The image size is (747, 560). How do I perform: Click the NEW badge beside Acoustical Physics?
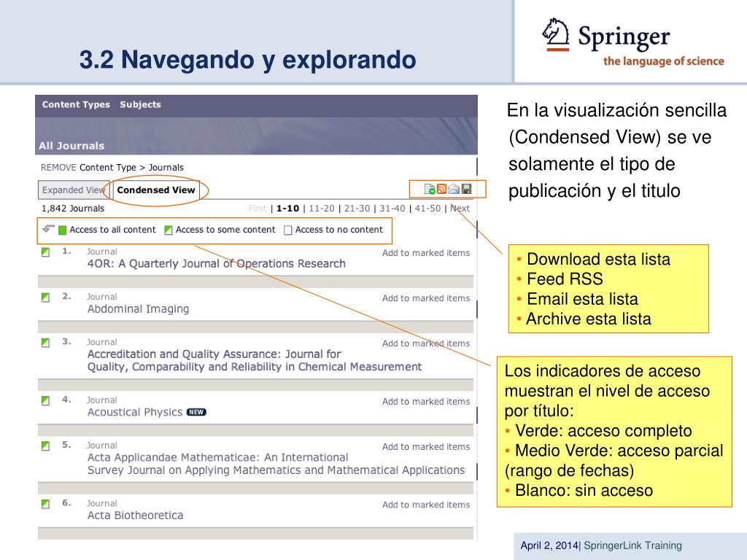point(196,412)
